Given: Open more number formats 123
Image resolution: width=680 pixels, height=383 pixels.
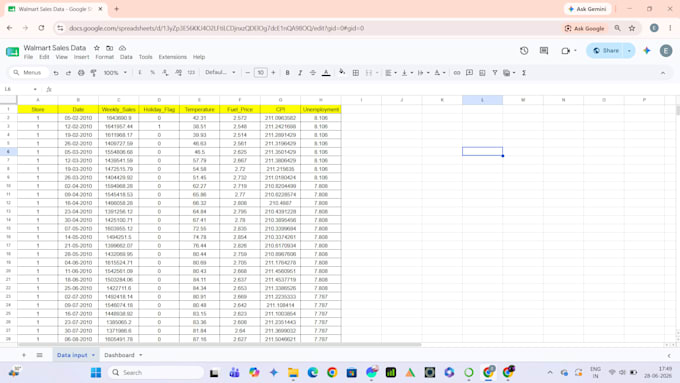Looking at the screenshot, I should point(191,73).
